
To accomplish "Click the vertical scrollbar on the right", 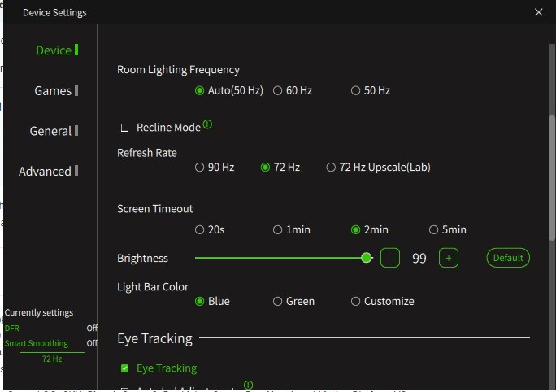I will click(x=551, y=177).
